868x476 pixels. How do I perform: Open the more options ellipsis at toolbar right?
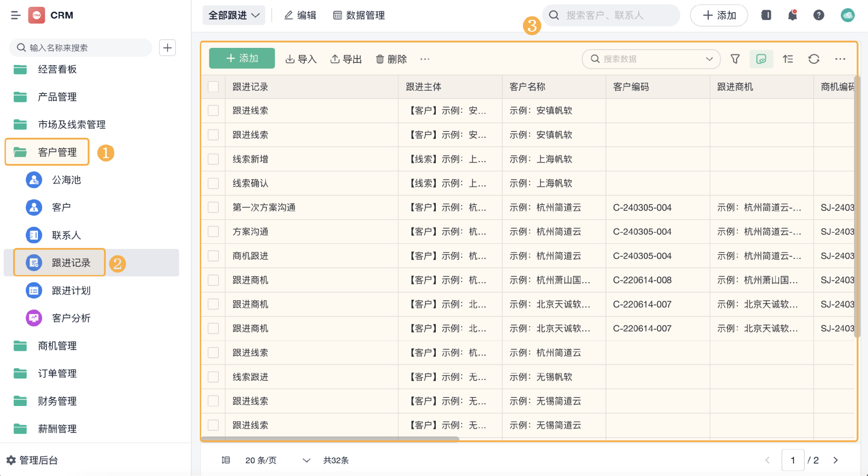840,59
